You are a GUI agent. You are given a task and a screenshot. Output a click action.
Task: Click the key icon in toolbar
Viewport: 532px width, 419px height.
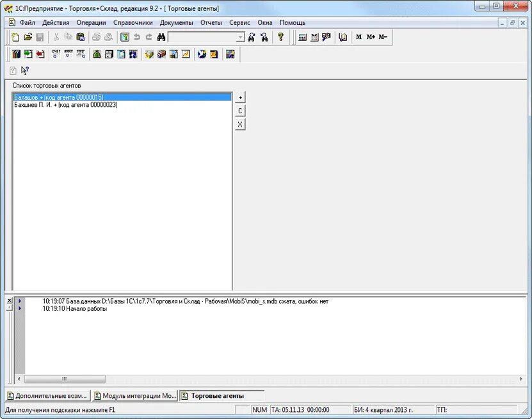coord(125,37)
